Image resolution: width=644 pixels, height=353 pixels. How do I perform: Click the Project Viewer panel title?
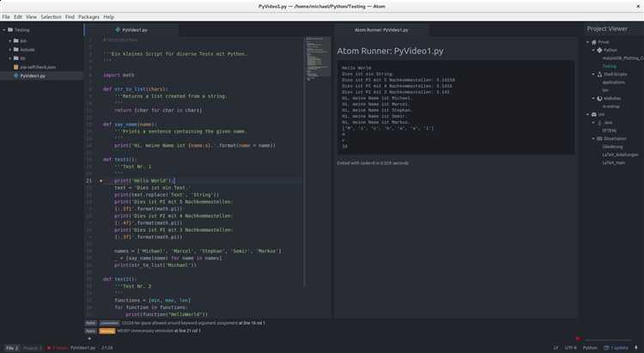click(607, 28)
